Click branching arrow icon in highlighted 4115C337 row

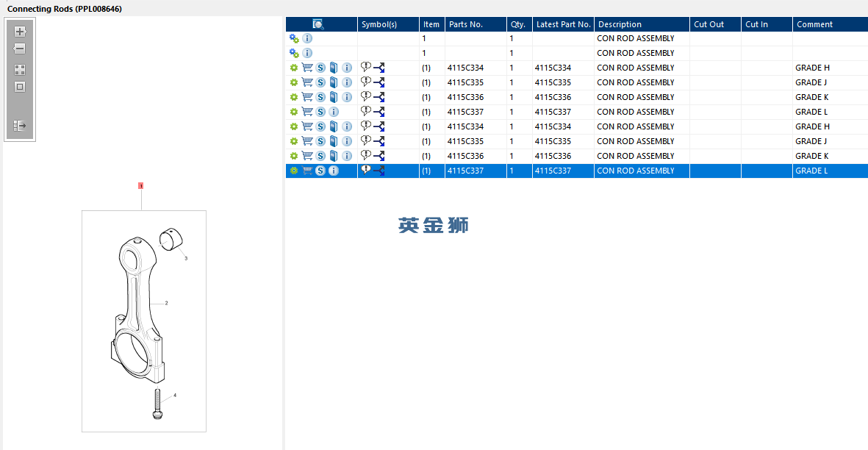pyautogui.click(x=379, y=171)
